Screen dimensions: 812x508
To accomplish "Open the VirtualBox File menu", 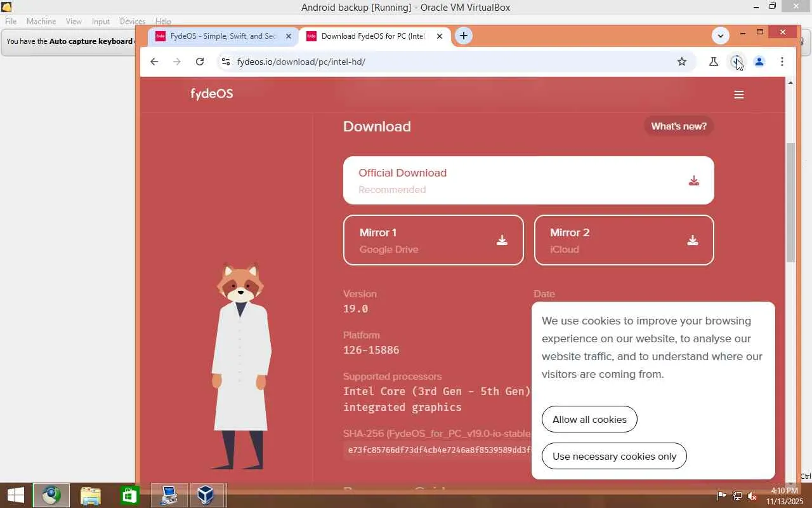I will click(11, 21).
